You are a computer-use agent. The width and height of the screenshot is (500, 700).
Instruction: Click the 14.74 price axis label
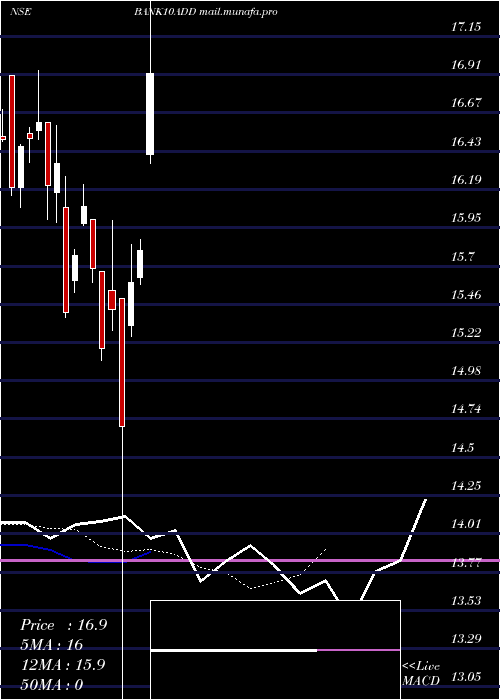[466, 409]
